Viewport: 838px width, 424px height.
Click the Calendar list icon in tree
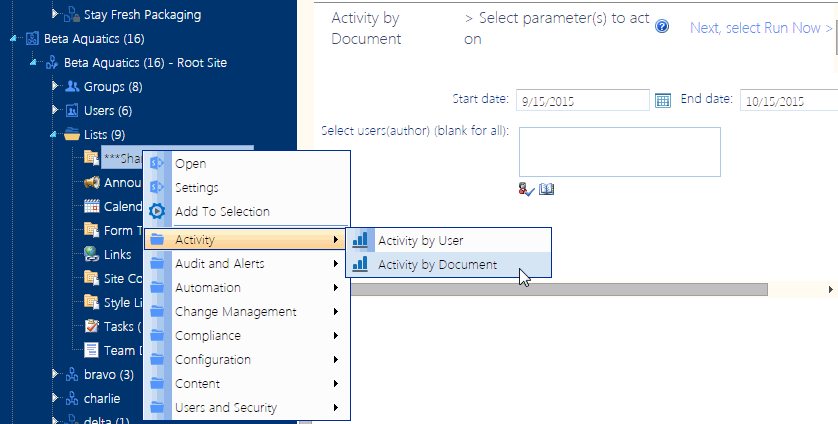coord(91,206)
